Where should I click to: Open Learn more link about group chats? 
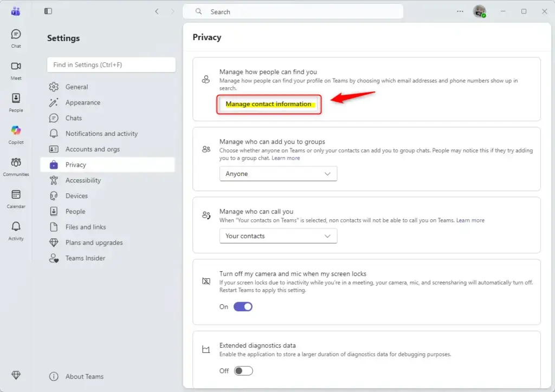pyautogui.click(x=286, y=158)
